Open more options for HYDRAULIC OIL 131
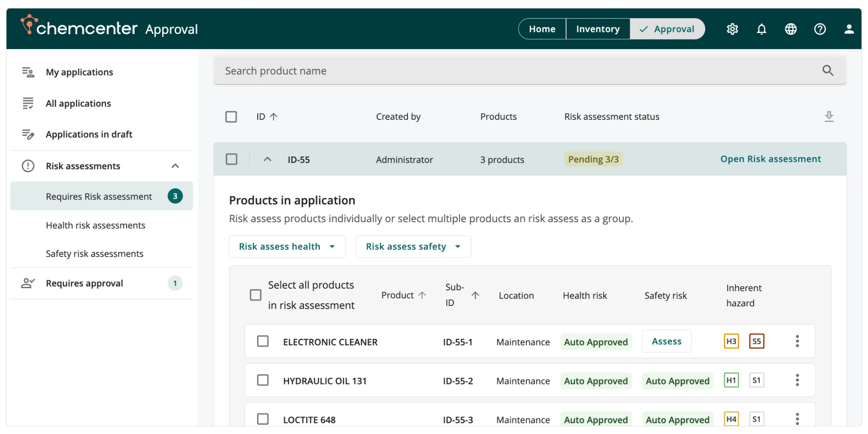Screen dimensions: 868x434 (797, 380)
